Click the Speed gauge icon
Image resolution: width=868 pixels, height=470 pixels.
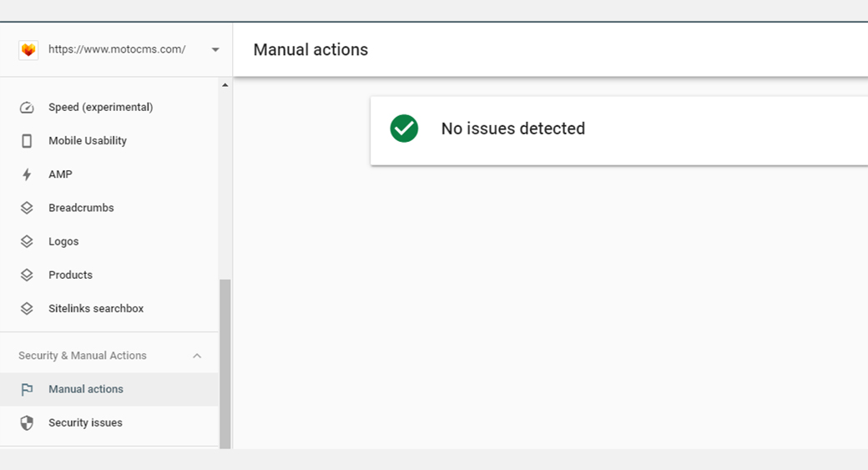click(x=27, y=108)
